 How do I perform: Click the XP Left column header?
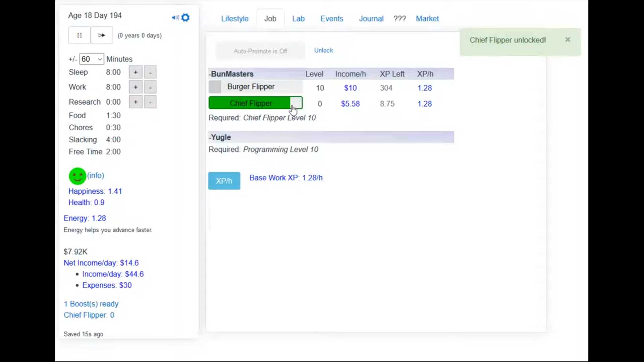tap(392, 74)
